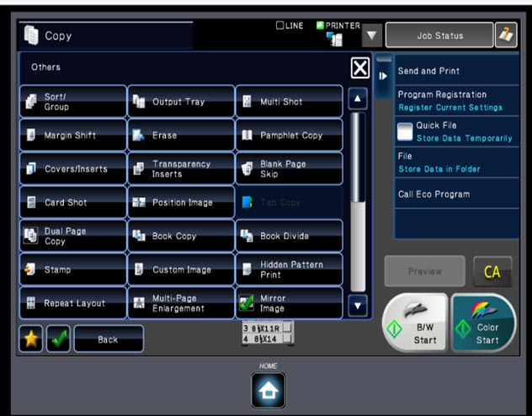Select the Repeat Layout function
The width and height of the screenshot is (532, 416).
click(73, 303)
